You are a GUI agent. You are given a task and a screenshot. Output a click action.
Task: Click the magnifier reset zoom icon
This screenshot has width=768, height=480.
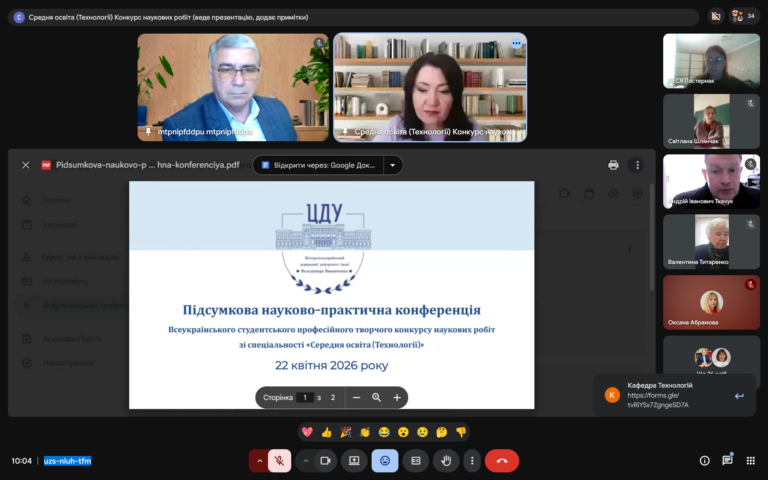point(376,397)
